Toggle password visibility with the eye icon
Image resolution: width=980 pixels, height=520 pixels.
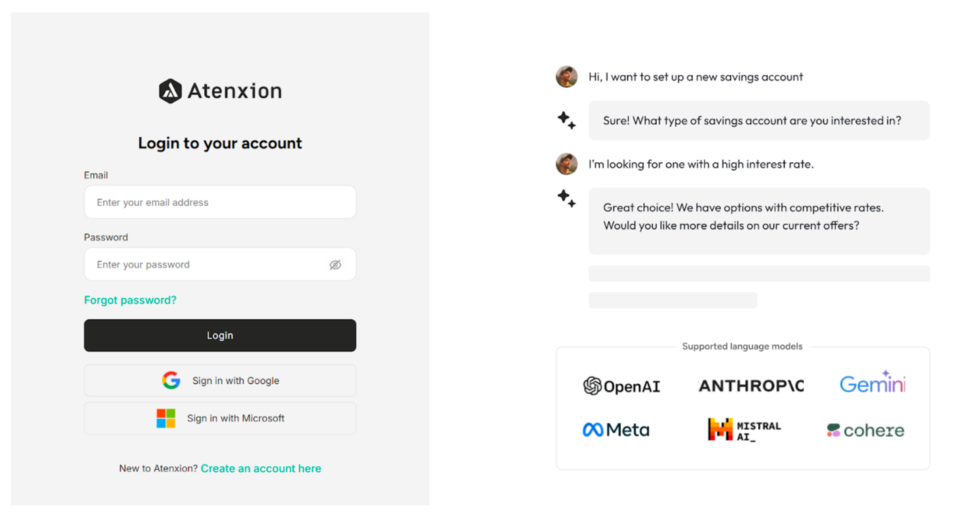[x=335, y=264]
